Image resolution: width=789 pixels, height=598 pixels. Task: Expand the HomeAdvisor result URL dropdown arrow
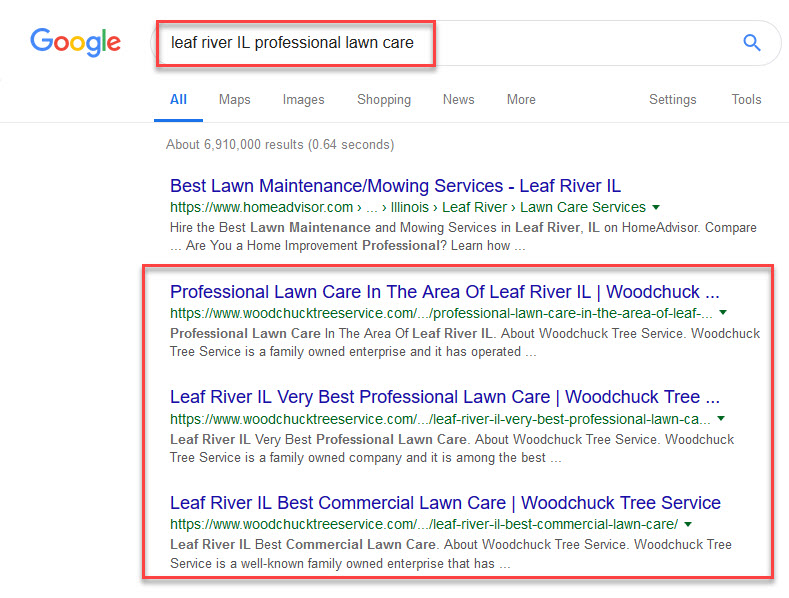(656, 207)
